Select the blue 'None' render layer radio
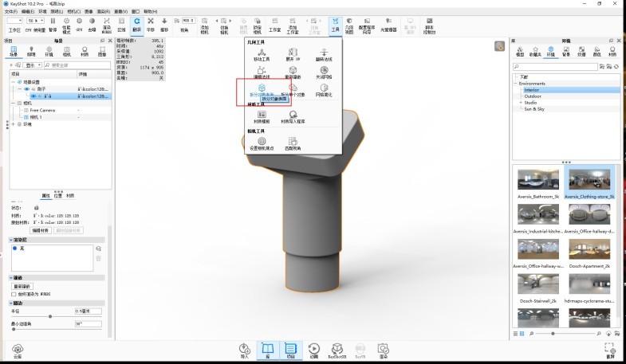The image size is (626, 364). tap(14, 249)
